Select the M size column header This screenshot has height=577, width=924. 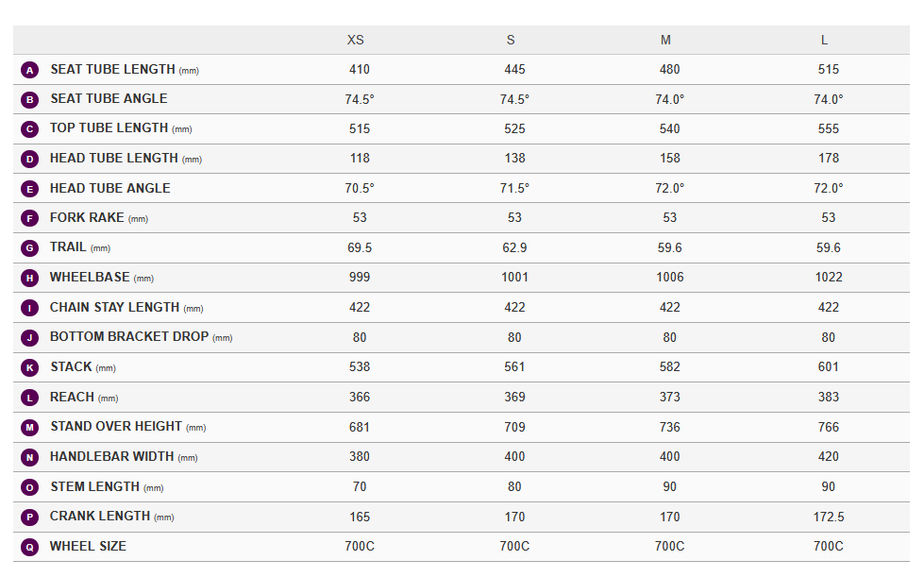pos(666,40)
